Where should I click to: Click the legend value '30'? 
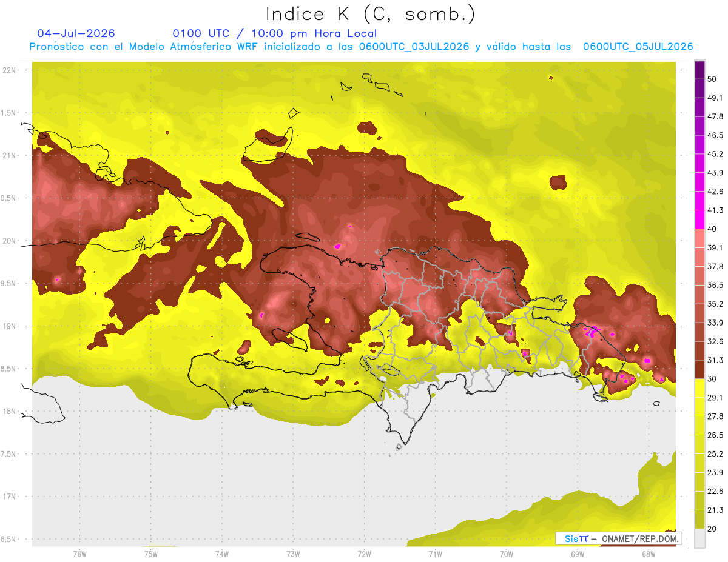coord(712,379)
